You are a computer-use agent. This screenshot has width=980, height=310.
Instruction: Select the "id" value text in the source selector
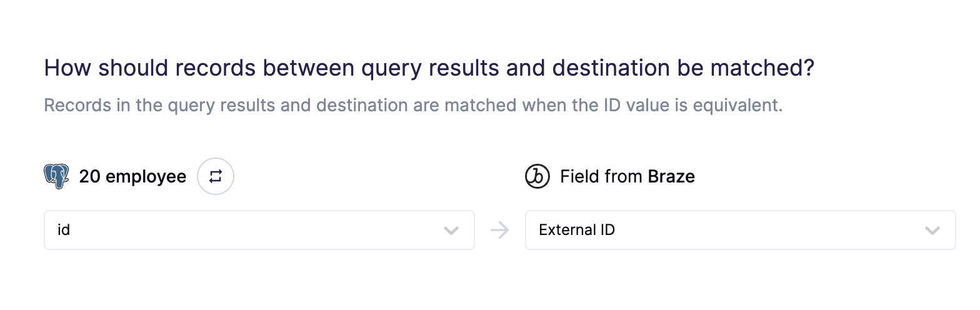click(64, 230)
